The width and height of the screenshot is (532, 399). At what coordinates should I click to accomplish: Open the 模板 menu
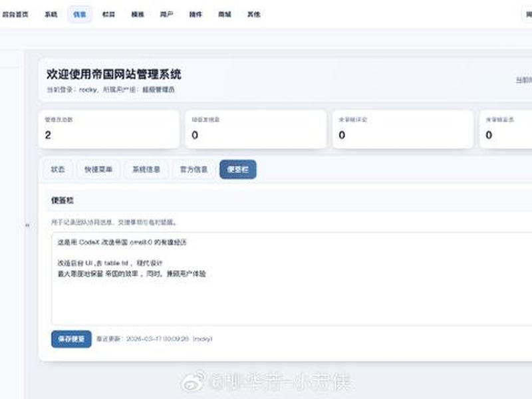pyautogui.click(x=138, y=14)
